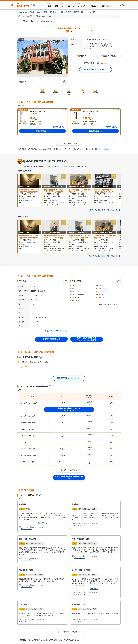This screenshot has height=644, width=138.
Task: Click the 賃貸物件の詳細を見る button
Action: pyautogui.click(x=51, y=339)
